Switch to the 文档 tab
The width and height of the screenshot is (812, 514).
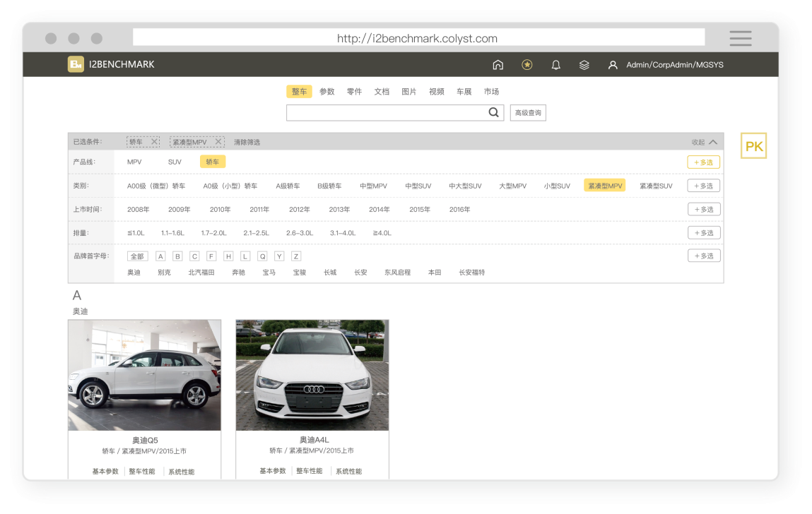point(382,92)
